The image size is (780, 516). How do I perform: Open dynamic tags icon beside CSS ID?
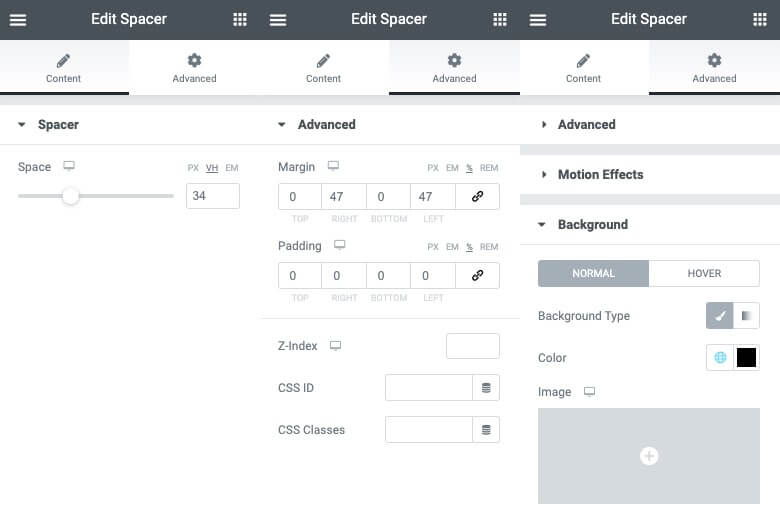(x=486, y=388)
